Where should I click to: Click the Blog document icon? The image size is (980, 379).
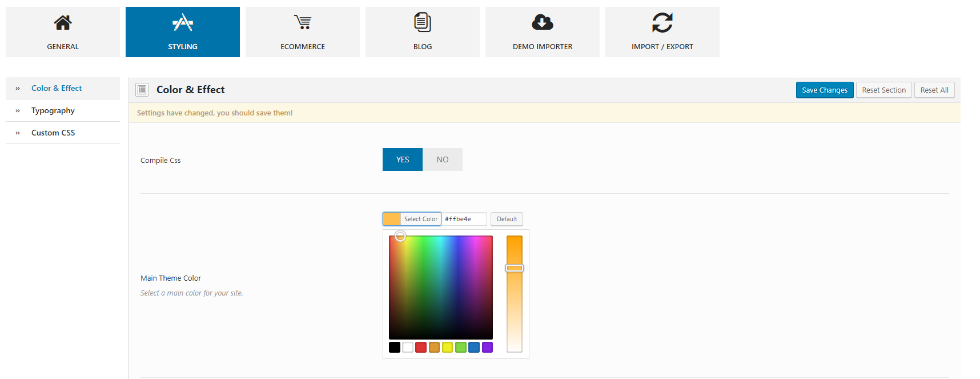pyautogui.click(x=423, y=22)
